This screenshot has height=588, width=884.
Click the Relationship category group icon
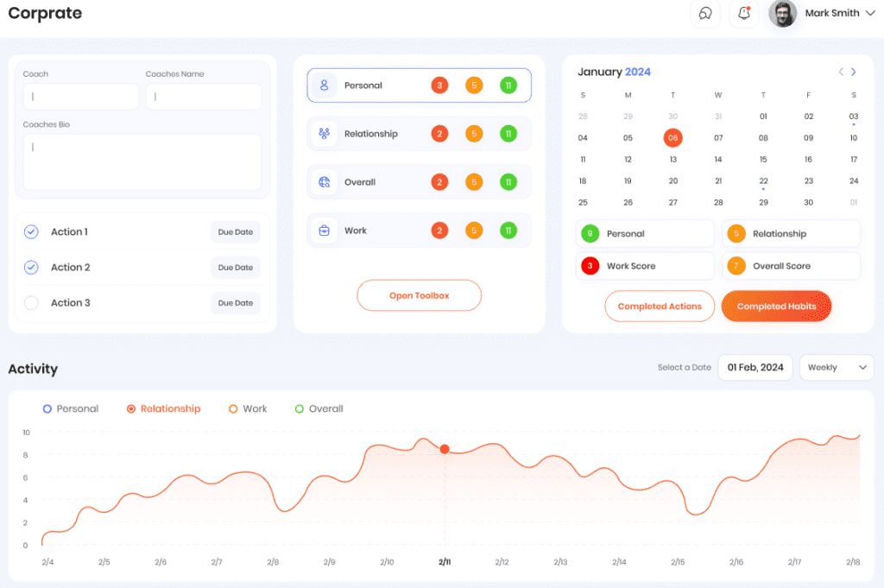point(325,134)
